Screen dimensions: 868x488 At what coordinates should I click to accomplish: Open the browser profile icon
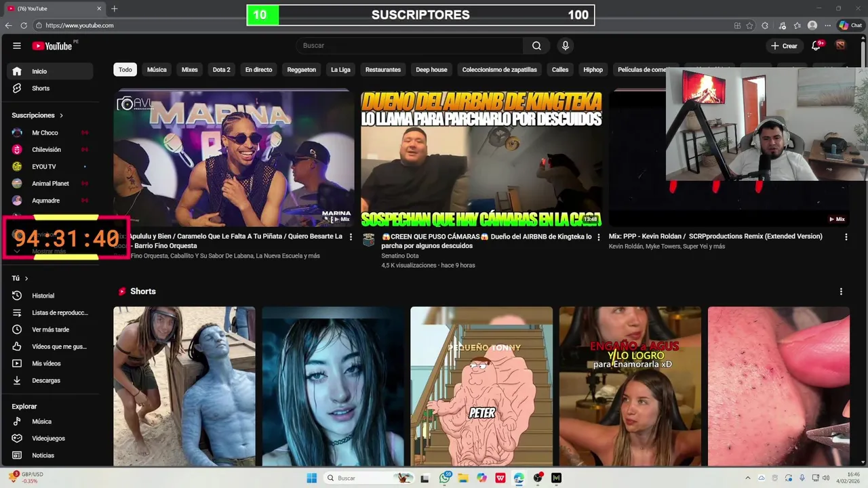tap(812, 25)
